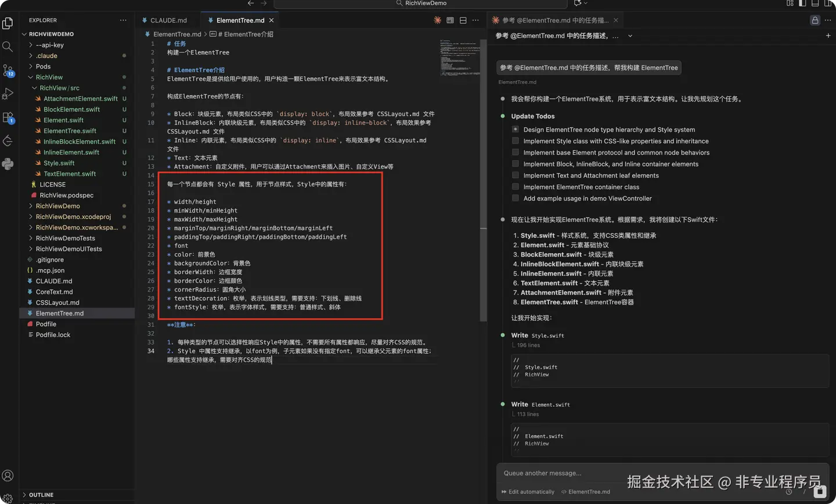
Task: Check 'Design ElementTree node type hierarchy' todo
Action: [516, 129]
